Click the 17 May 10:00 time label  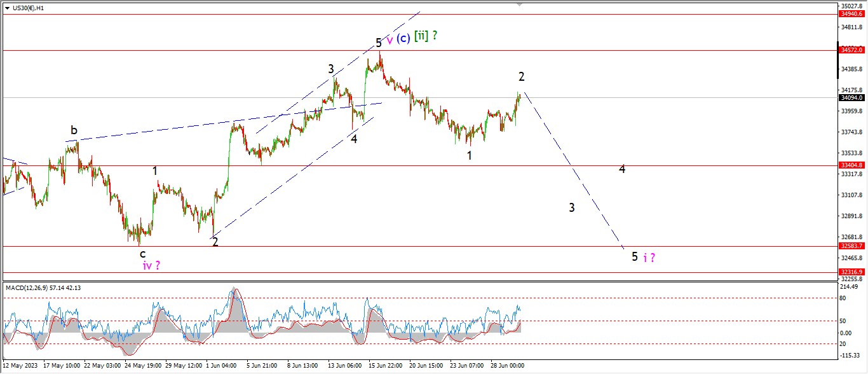pyautogui.click(x=62, y=366)
